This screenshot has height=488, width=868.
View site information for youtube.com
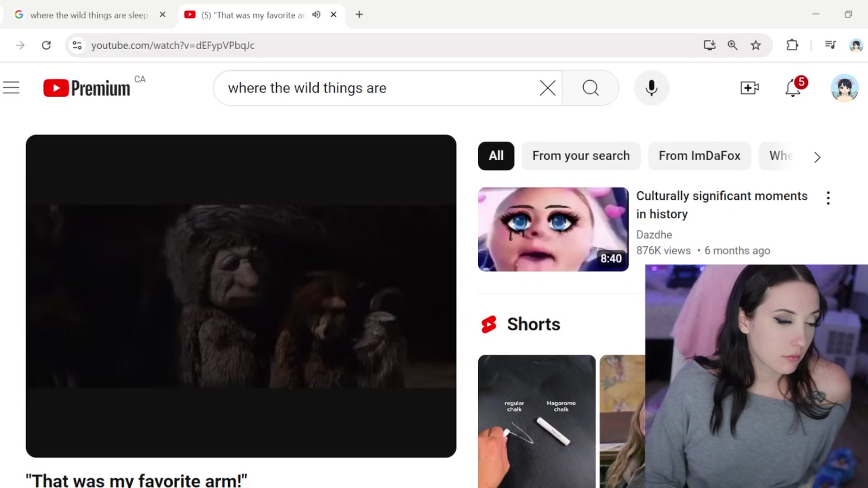(77, 45)
